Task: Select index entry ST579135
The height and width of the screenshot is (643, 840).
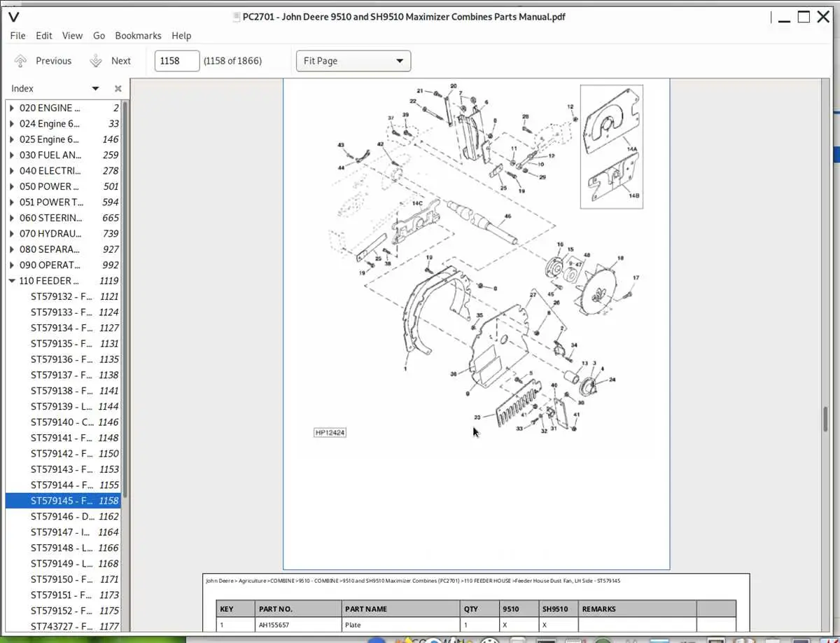Action: (x=63, y=344)
